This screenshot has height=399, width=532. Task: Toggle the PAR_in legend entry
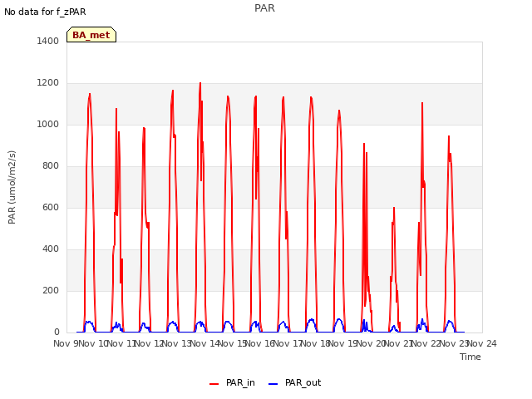click(232, 382)
